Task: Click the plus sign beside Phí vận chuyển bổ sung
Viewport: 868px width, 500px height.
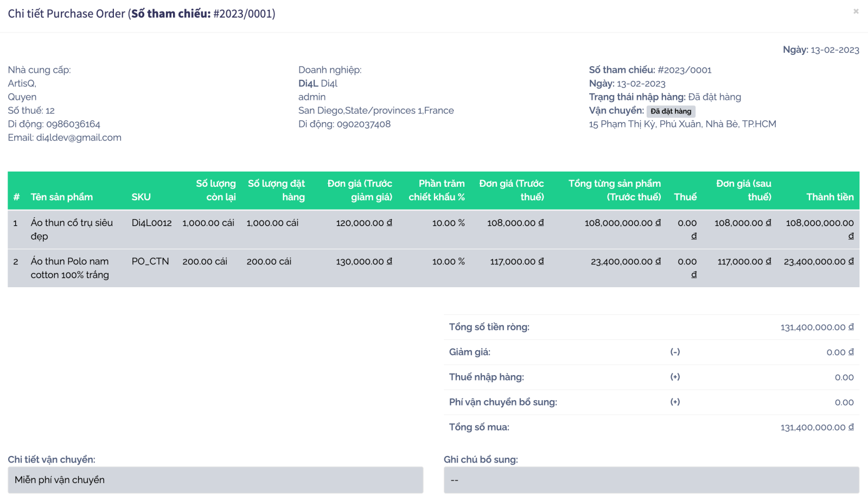Action: click(675, 402)
